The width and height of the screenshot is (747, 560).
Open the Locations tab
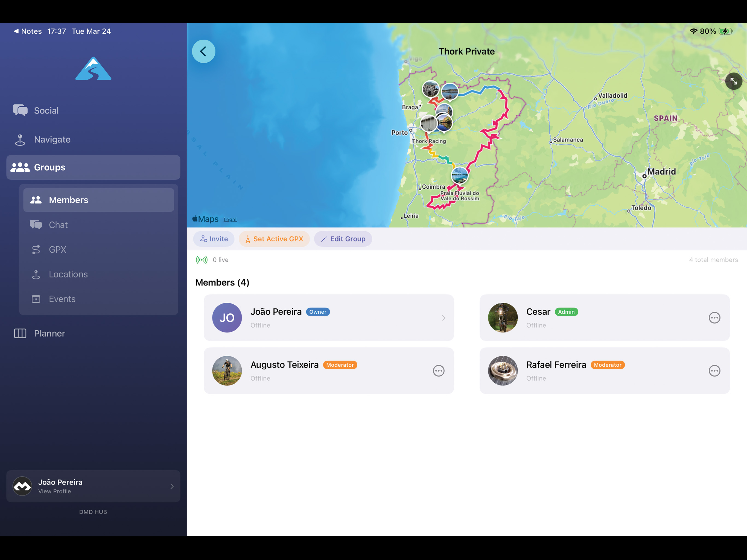pyautogui.click(x=99, y=274)
